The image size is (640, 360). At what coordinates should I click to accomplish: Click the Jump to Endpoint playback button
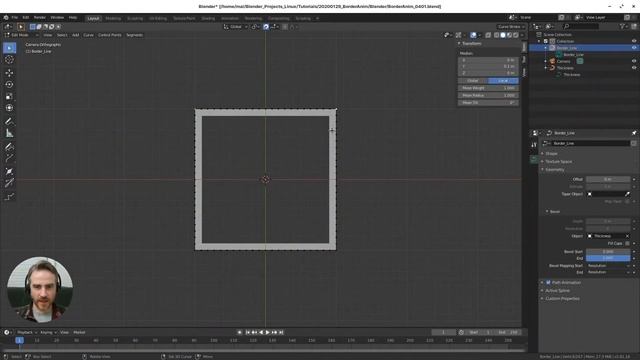[x=281, y=333]
